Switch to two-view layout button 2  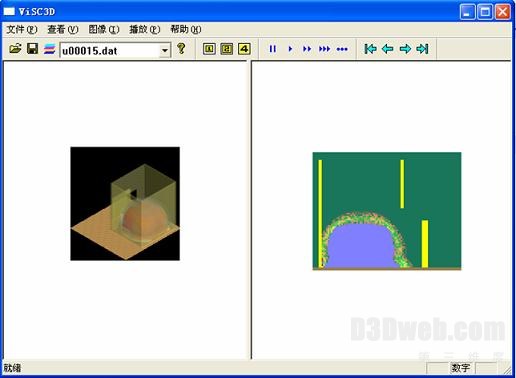pyautogui.click(x=227, y=49)
